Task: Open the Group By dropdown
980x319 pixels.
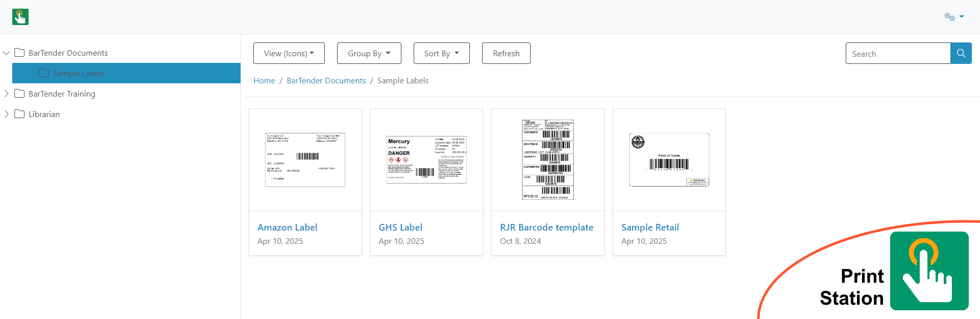Action: [369, 53]
